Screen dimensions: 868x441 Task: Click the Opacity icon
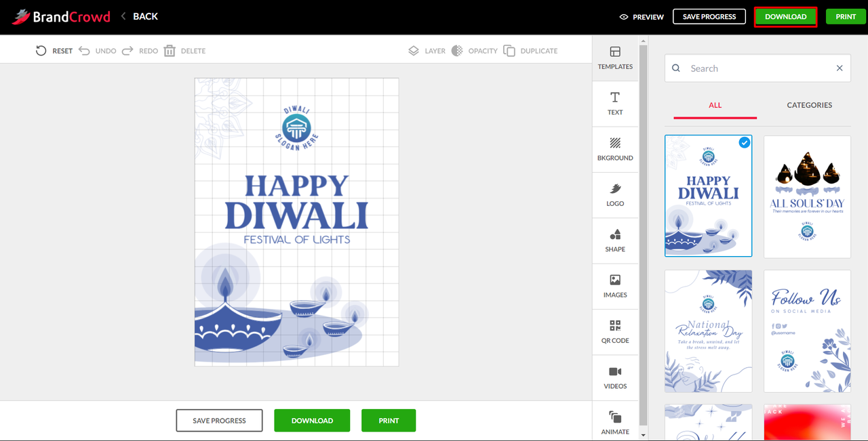(x=457, y=51)
